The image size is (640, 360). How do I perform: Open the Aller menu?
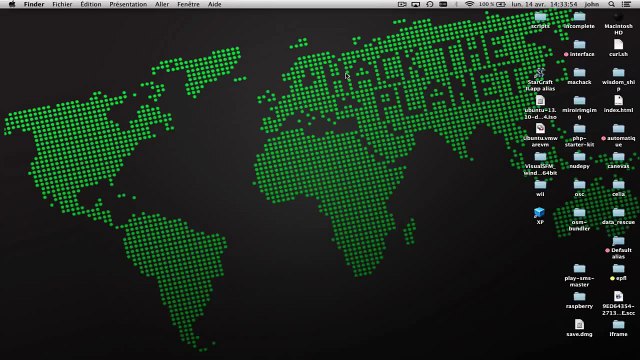click(162, 4)
